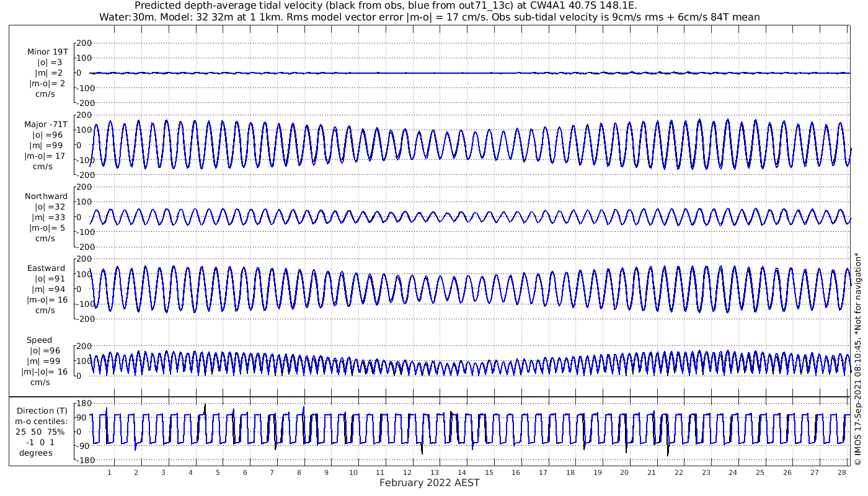Click the 'February 2022 AEST' axis label
Image resolution: width=868 pixels, height=496 pixels.
(429, 483)
